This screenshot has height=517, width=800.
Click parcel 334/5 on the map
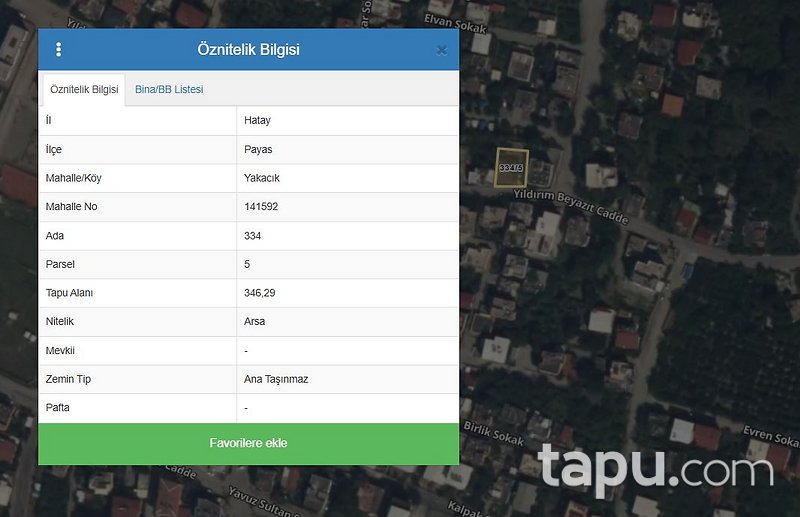tap(511, 167)
